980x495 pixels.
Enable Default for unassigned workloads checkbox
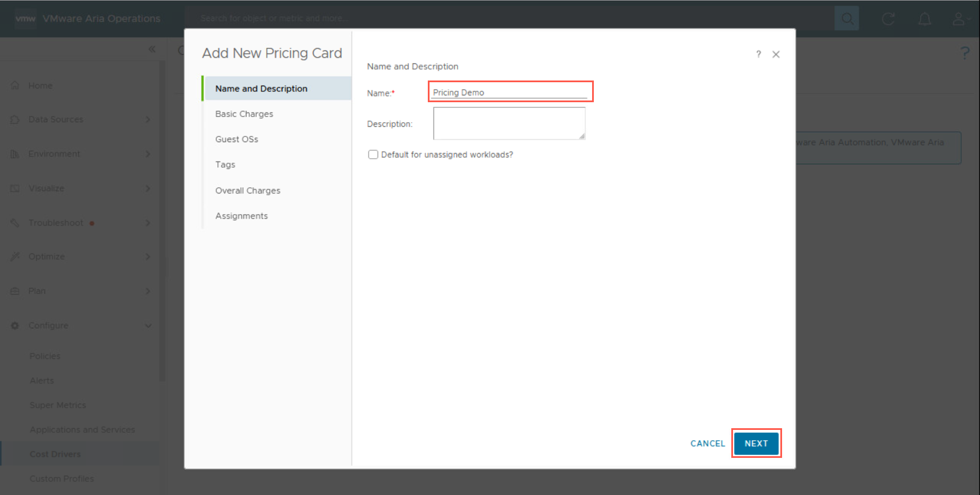(373, 155)
